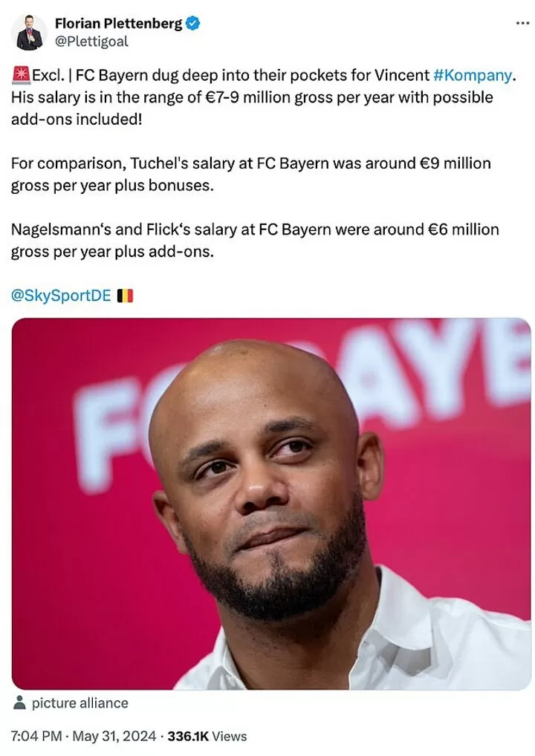Click Florian Plettenberg's profile avatar

click(x=30, y=32)
